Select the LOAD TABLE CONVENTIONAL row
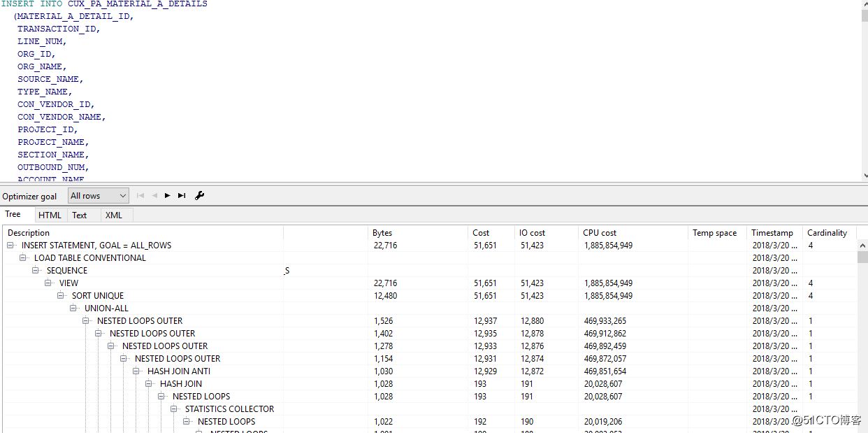 click(x=430, y=258)
